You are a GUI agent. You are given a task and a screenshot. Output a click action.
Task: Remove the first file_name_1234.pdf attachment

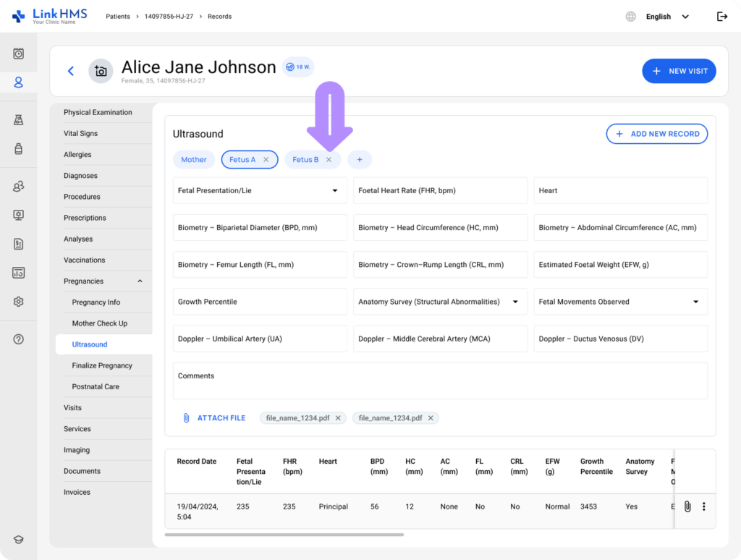338,418
